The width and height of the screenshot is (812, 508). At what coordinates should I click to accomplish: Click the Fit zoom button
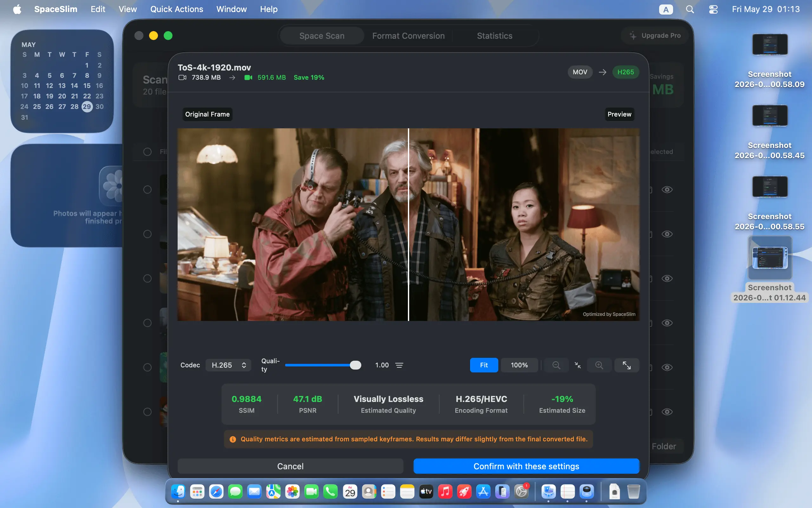(x=484, y=365)
